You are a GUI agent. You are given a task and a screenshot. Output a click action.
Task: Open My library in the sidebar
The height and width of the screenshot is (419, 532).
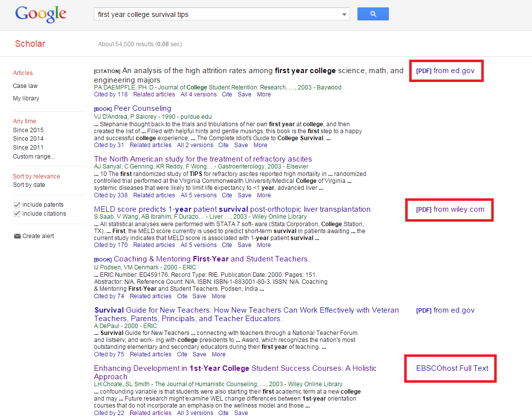(x=26, y=98)
